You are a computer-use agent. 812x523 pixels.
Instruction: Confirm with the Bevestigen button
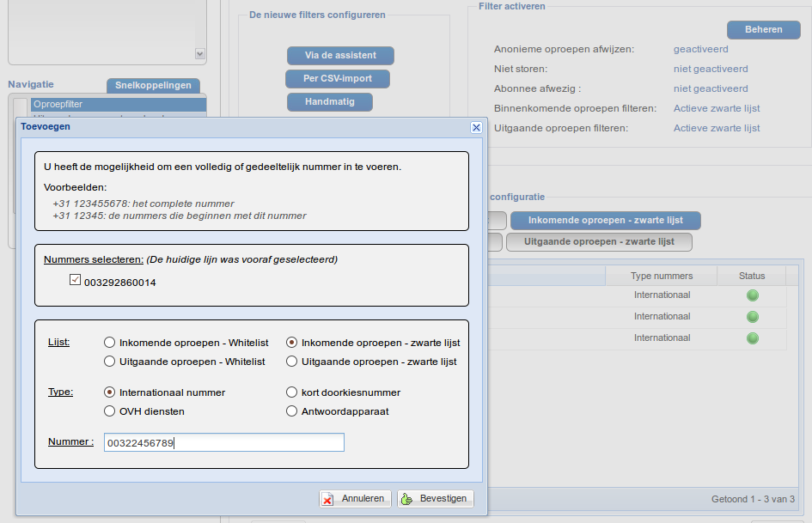(435, 498)
